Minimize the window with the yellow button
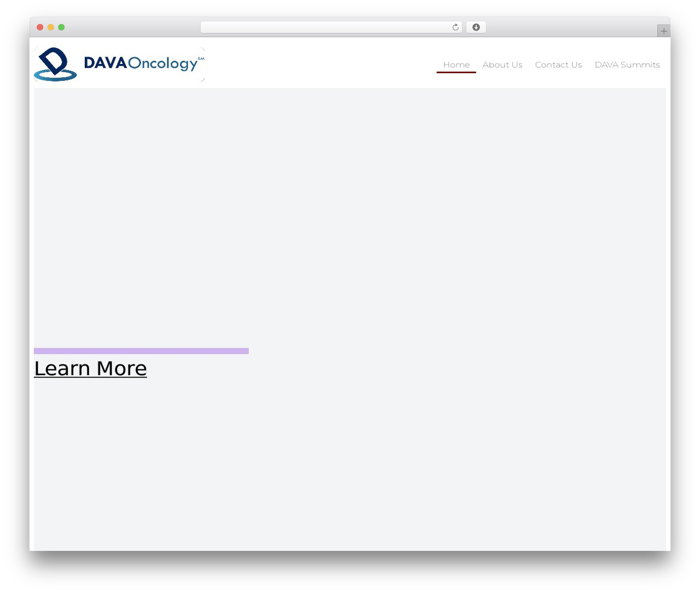 pyautogui.click(x=50, y=27)
